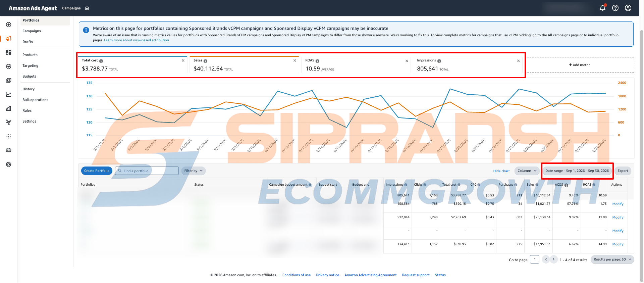Click Modify for the $590.15 cost row
This screenshot has width=644, height=283.
(x=618, y=204)
